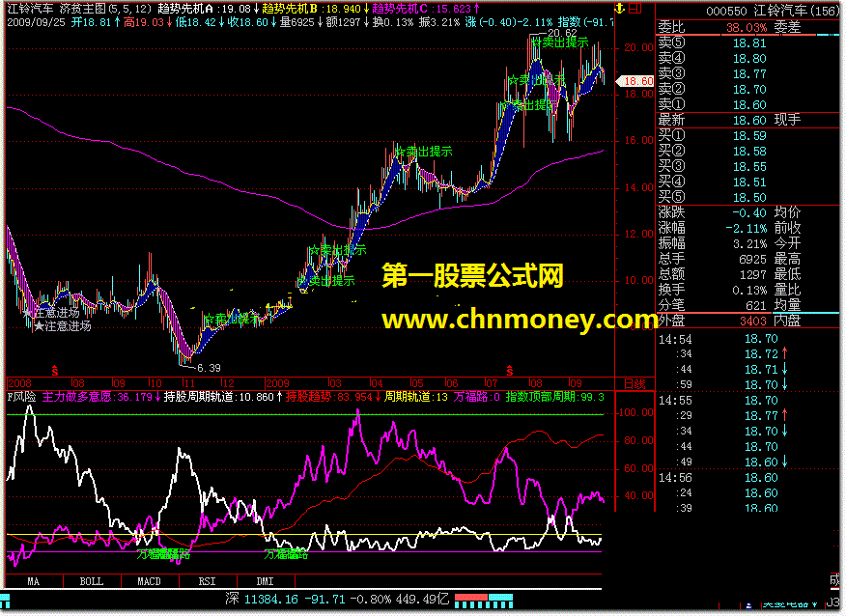Click the 分笔 621 row
The image size is (846, 616).
712,306
